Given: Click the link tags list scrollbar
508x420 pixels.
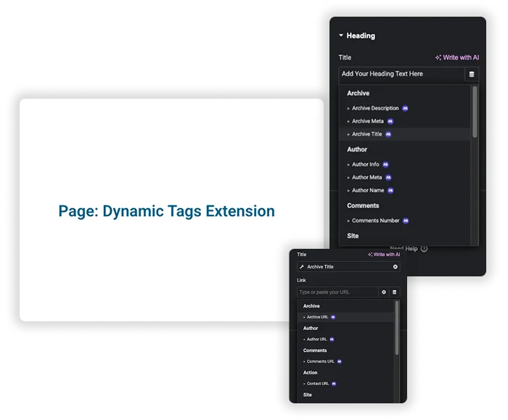Looking at the screenshot, I should coord(397,328).
